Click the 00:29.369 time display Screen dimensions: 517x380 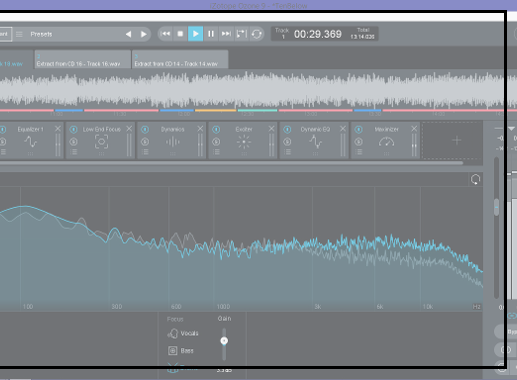(318, 34)
